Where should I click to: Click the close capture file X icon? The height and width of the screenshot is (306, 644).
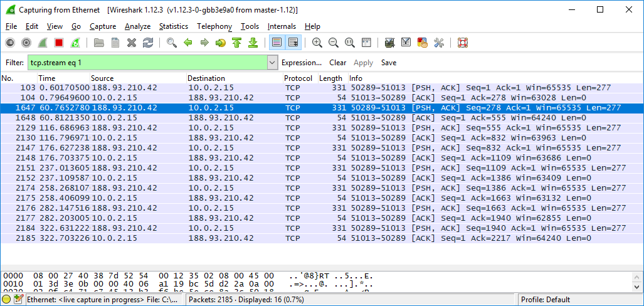click(x=132, y=42)
